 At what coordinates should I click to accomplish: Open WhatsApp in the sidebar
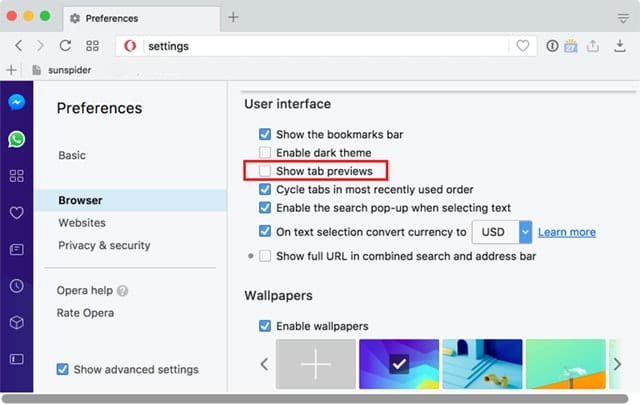pyautogui.click(x=16, y=140)
